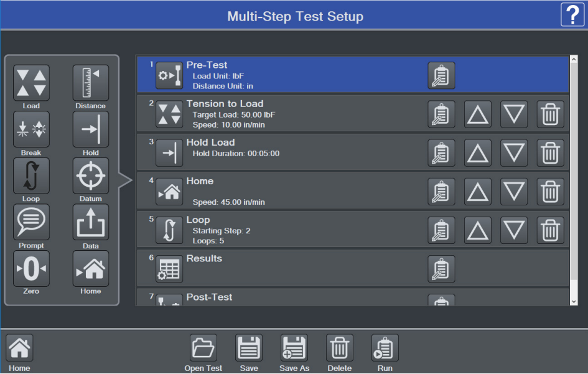Add a Distance step from the palette
The width and height of the screenshot is (588, 374).
pos(91,83)
